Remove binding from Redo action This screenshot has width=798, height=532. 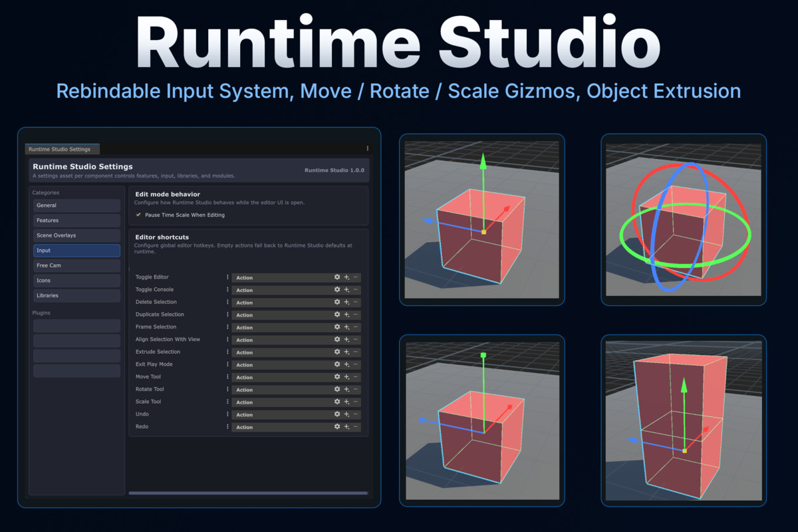(356, 427)
